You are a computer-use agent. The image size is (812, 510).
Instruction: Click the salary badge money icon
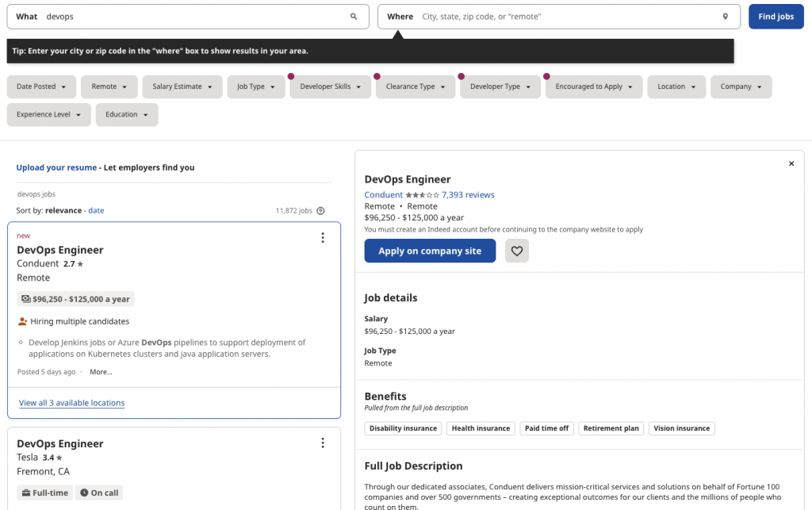[26, 299]
